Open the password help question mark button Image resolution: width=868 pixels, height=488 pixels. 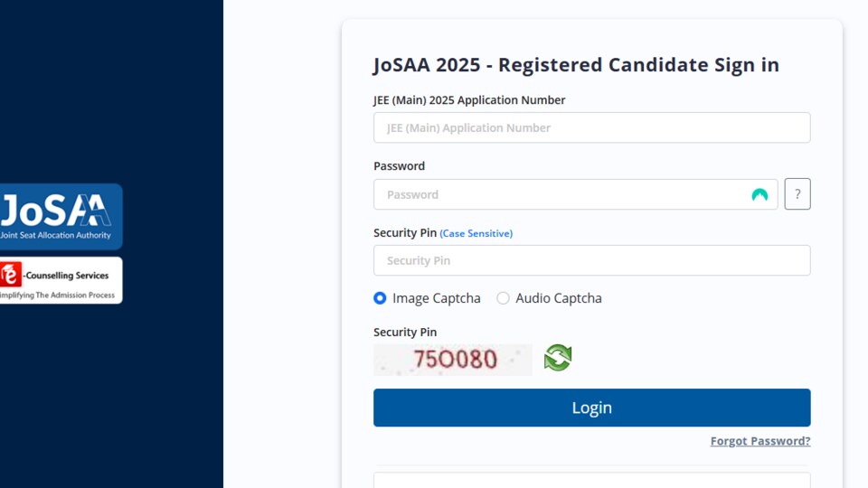[797, 194]
